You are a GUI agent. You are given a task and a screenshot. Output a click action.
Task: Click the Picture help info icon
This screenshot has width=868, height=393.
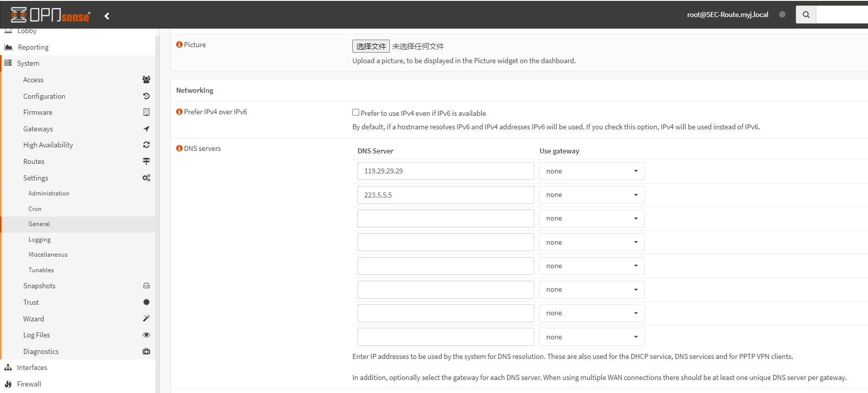tap(179, 45)
